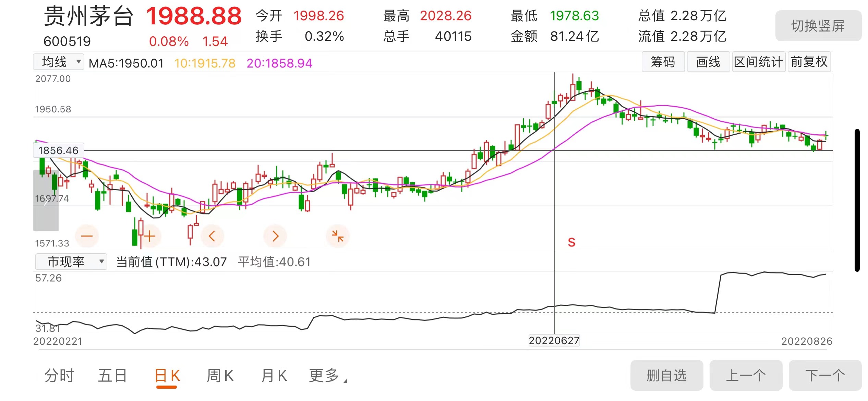
Task: Click the gray left-edge panel expander
Action: tap(46, 200)
